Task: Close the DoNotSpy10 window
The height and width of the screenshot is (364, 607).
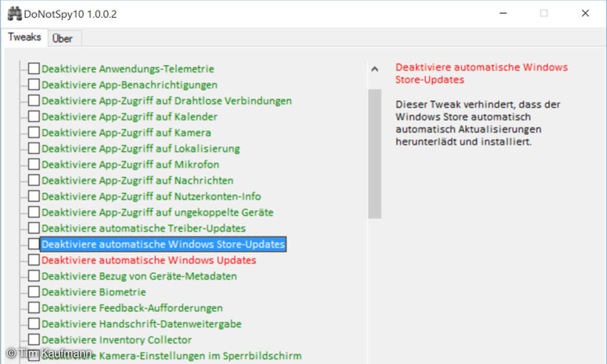Action: pos(585,14)
